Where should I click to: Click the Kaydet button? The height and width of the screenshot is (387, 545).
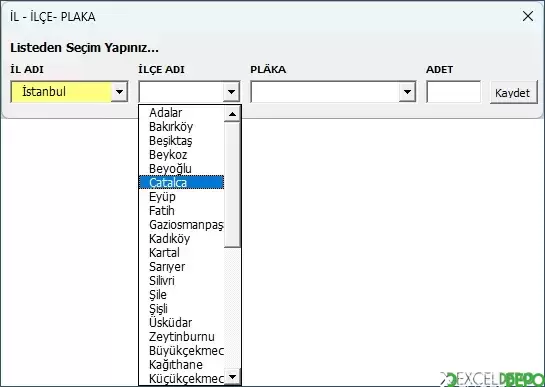pos(513,92)
